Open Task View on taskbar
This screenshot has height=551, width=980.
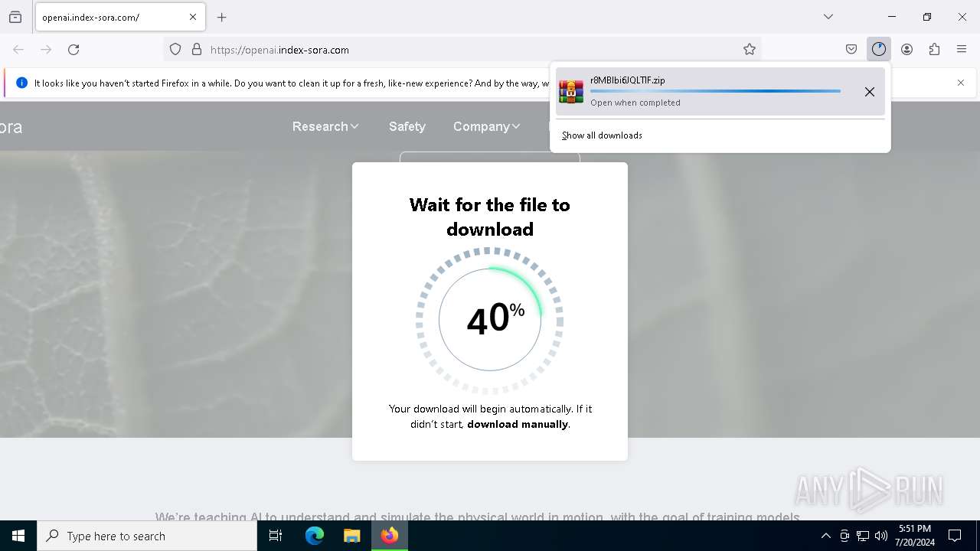(x=276, y=536)
